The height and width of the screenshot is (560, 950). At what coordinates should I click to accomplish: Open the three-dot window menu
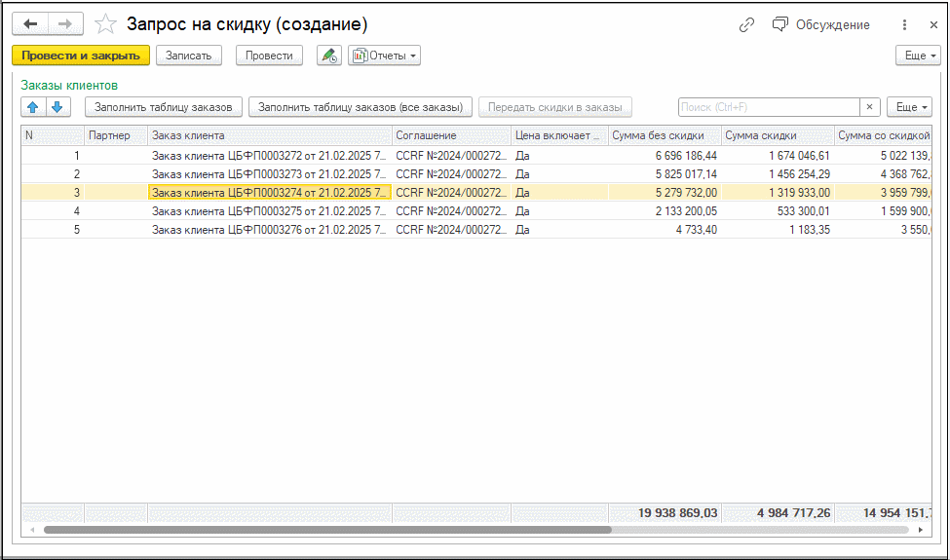tap(904, 24)
